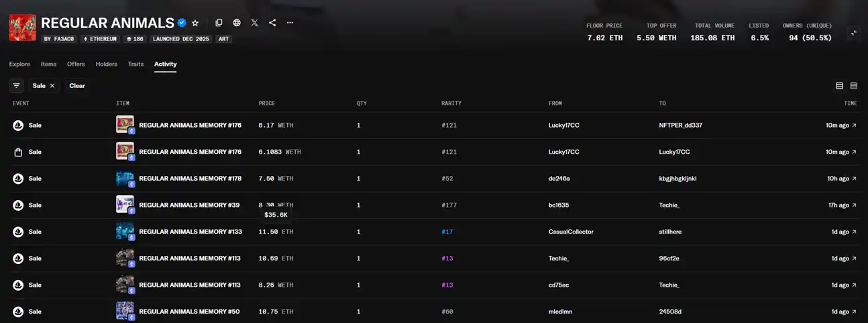Open the collection website globe icon
Screen dimensions: 868x323
click(237, 23)
